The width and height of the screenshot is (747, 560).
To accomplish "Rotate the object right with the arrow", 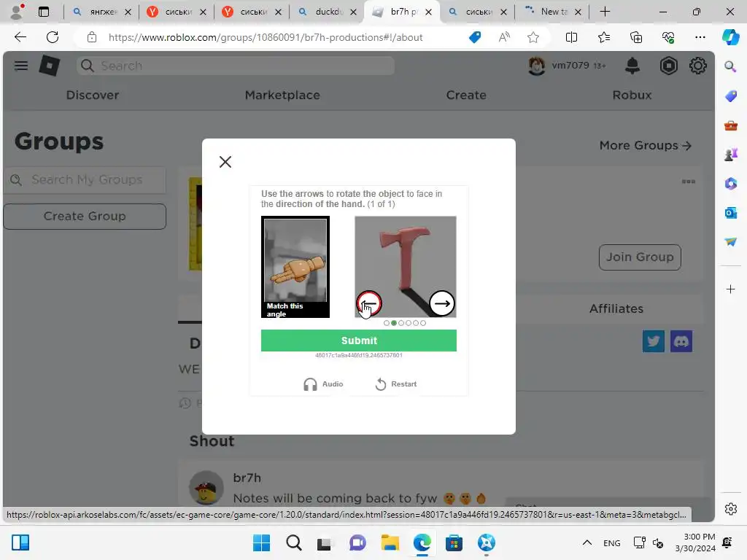I will click(442, 303).
